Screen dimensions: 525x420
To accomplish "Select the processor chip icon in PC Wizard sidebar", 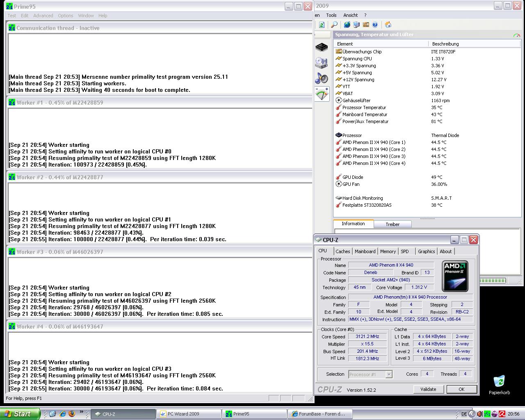I will 322,47.
